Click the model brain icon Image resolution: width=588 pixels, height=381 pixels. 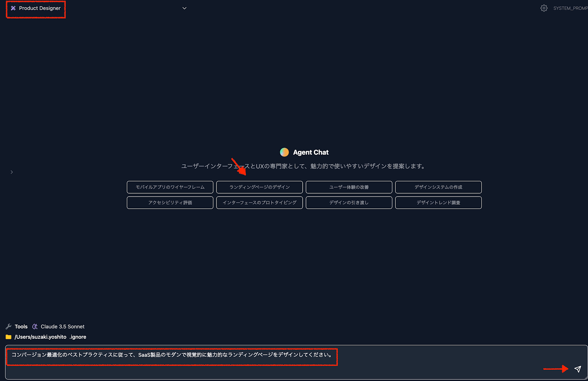(35, 327)
